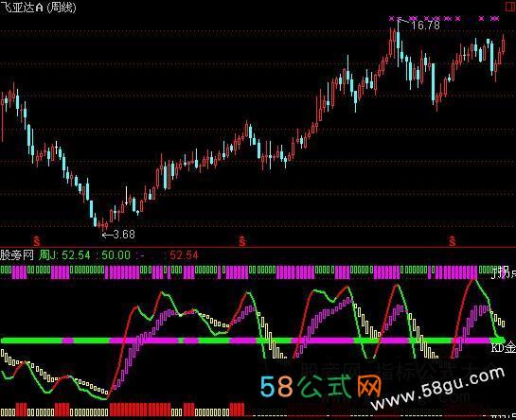Click the stock title 飞亚达A (周线)

tap(38, 8)
